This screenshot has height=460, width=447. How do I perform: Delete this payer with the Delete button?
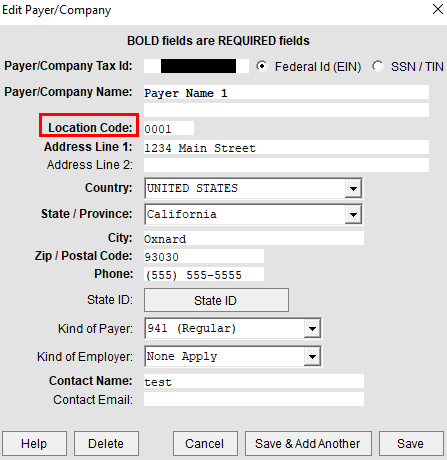point(106,443)
